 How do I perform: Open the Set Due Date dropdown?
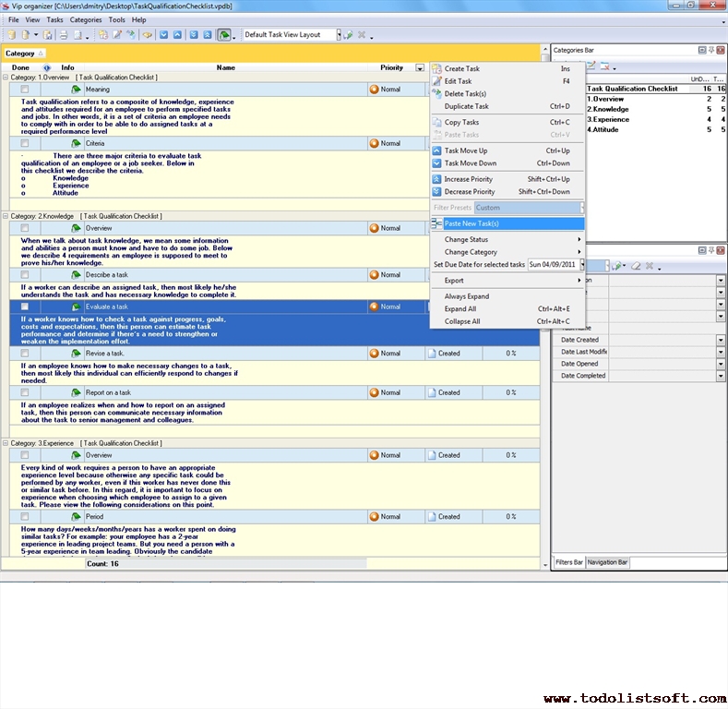pyautogui.click(x=580, y=265)
